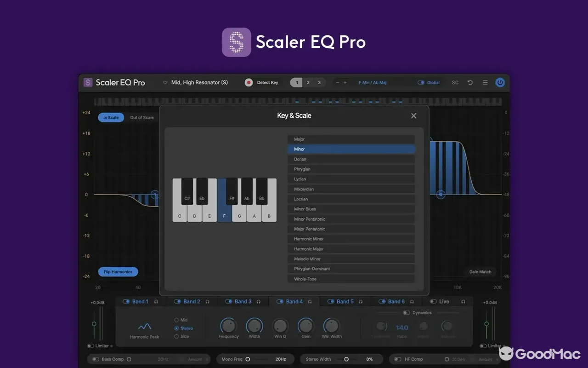Favorite the preset with the heart icon
Image resolution: width=588 pixels, height=368 pixels.
165,83
